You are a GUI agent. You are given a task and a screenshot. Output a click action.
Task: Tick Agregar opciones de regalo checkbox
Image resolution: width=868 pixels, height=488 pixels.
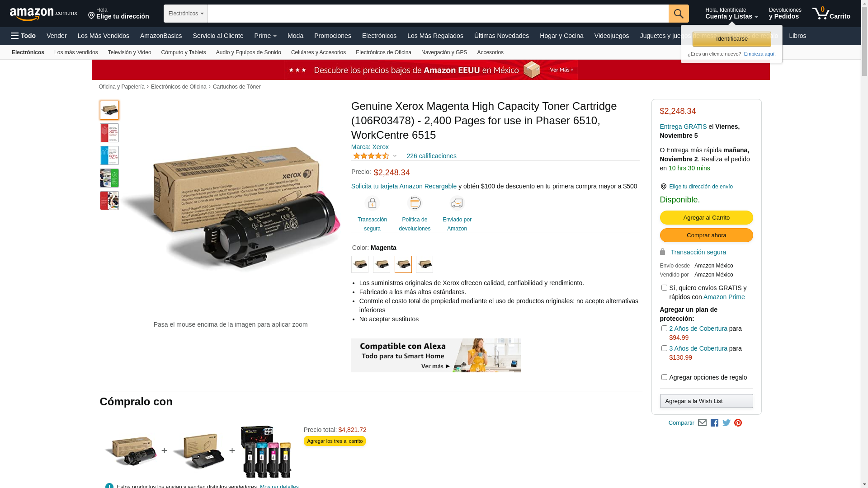pyautogui.click(x=664, y=377)
